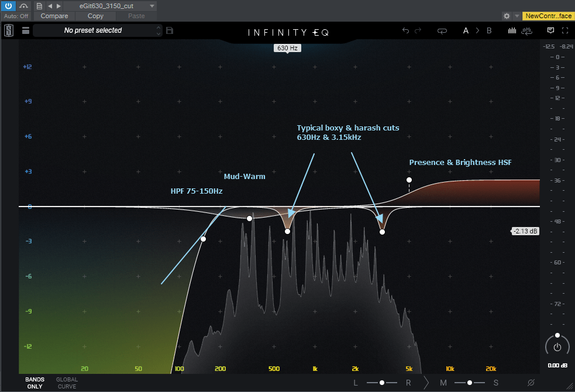Viewport: 575px width, 392px height.
Task: Save the preset with the floppy disk icon
Action: 170,30
